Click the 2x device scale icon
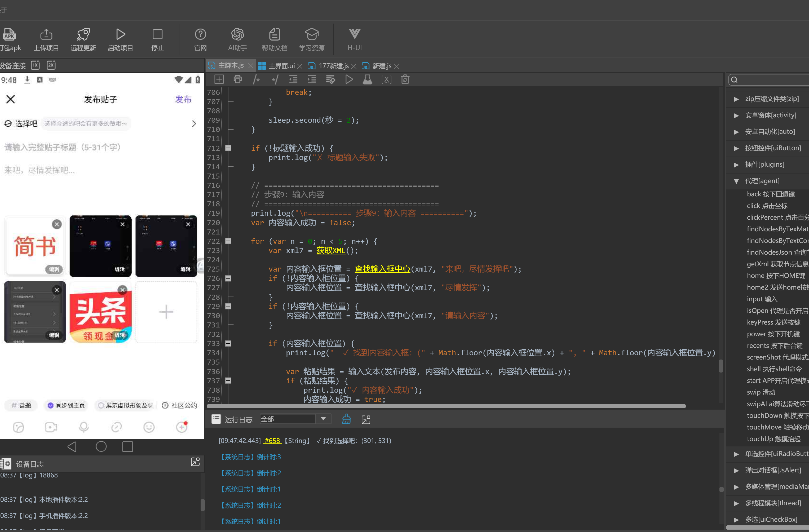This screenshot has height=532, width=809. (51, 65)
